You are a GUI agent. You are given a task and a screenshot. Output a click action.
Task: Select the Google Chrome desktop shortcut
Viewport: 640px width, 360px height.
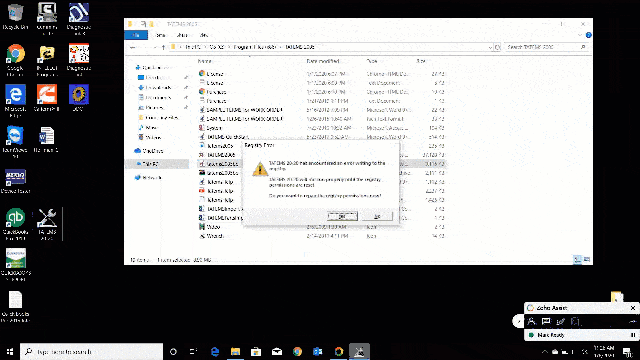pyautogui.click(x=16, y=60)
